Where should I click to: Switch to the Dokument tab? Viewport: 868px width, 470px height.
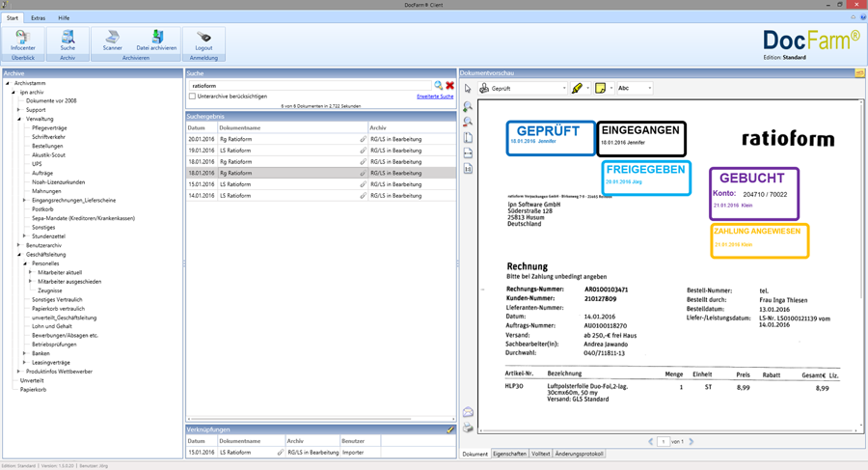click(475, 454)
